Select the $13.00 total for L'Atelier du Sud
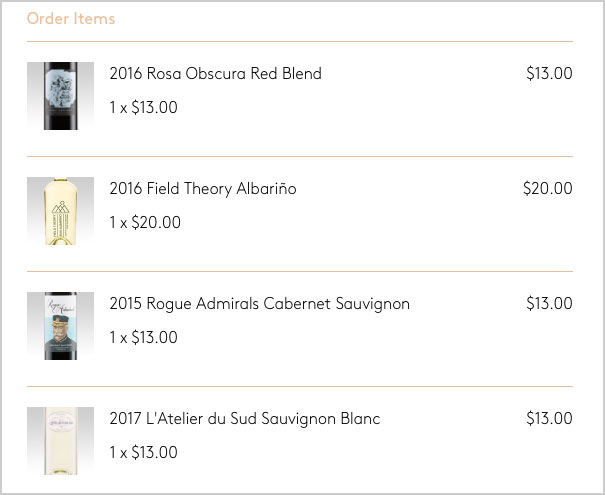The height and width of the screenshot is (495, 605). [549, 418]
